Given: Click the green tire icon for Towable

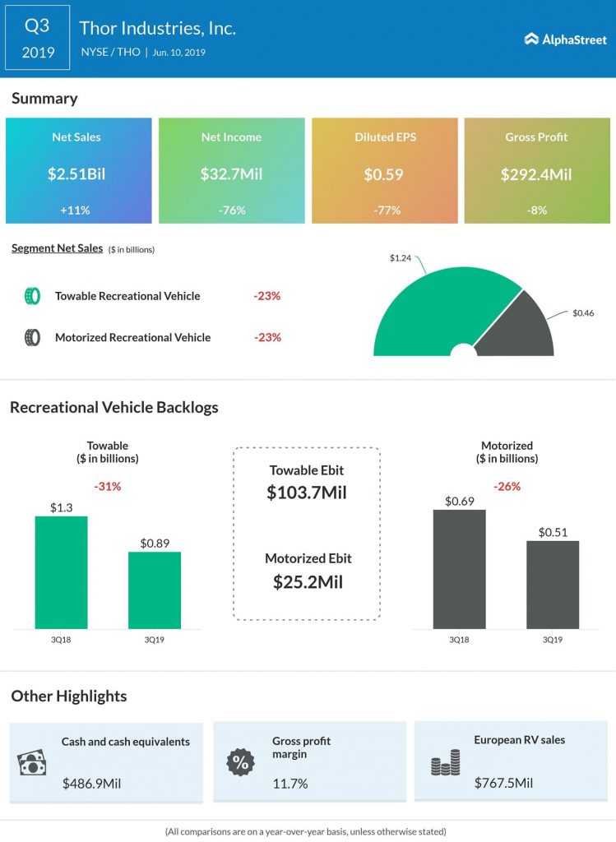Looking at the screenshot, I should 32,296.
